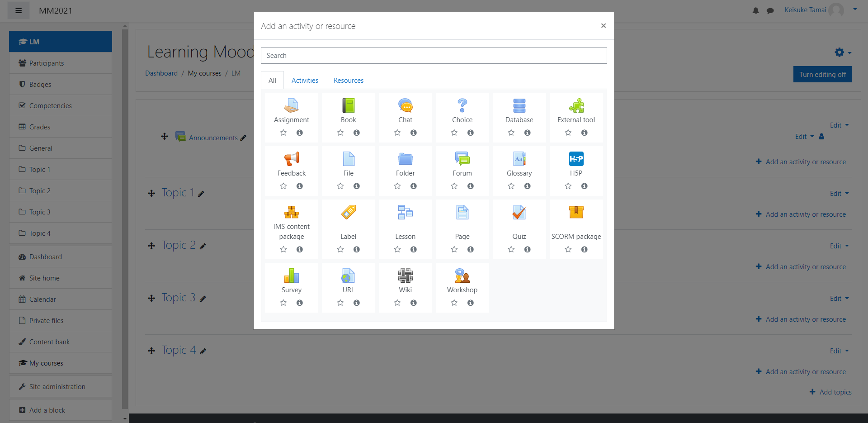The height and width of the screenshot is (423, 868).
Task: Open Competencies in the side menu
Action: pos(61,105)
